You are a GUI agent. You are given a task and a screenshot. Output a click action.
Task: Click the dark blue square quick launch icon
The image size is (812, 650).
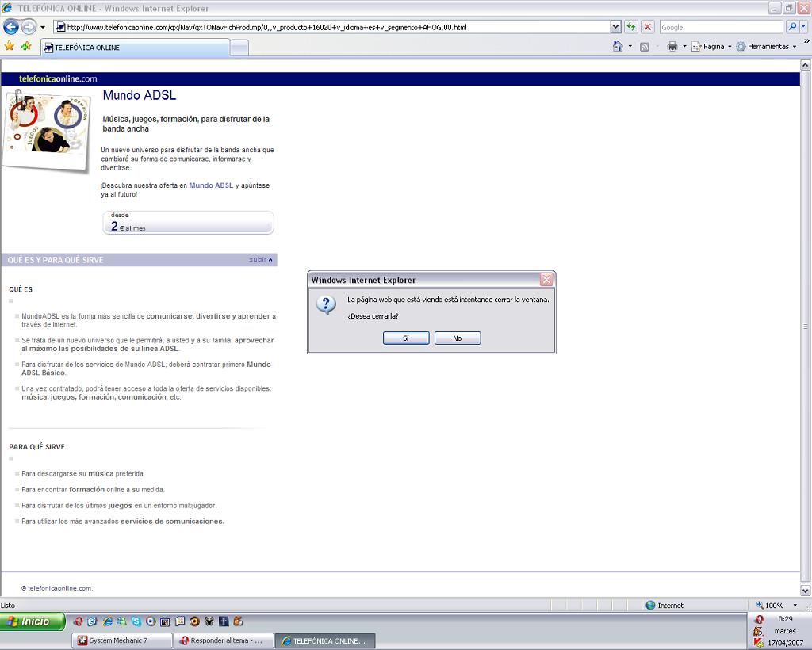click(224, 621)
